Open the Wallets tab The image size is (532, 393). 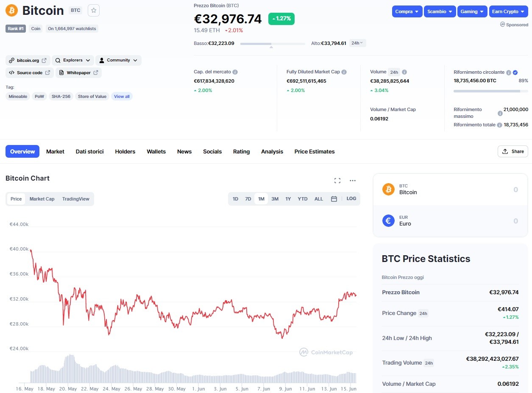156,151
